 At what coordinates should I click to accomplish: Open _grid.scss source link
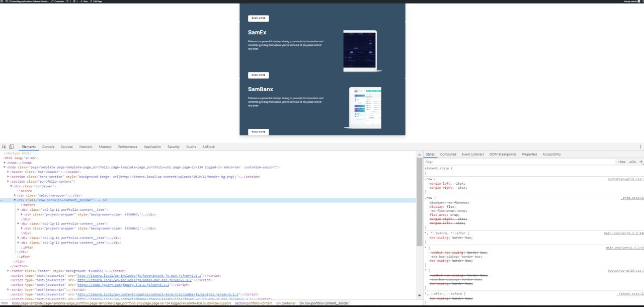632,198
